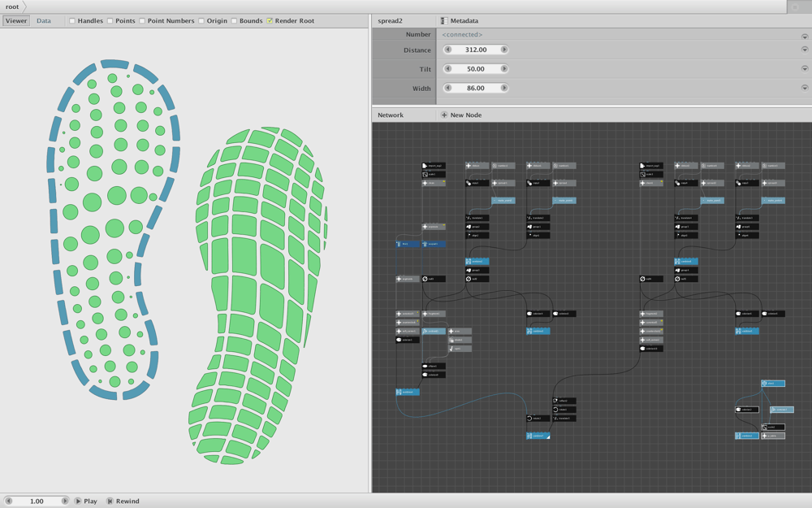
Task: Select the scale2 node
Action: pos(773,428)
